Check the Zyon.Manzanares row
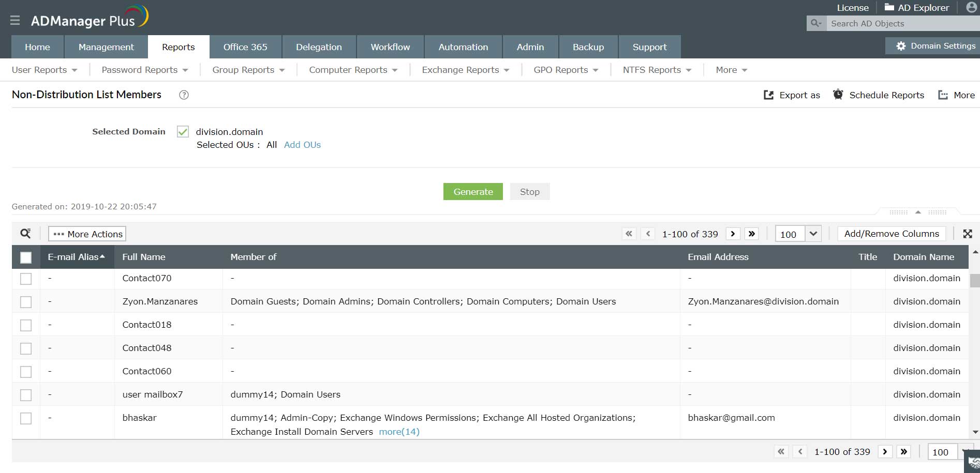 26,302
